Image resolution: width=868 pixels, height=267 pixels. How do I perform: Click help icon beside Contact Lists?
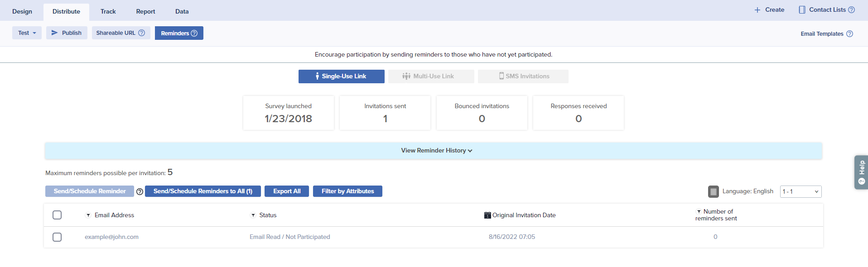[x=851, y=10]
